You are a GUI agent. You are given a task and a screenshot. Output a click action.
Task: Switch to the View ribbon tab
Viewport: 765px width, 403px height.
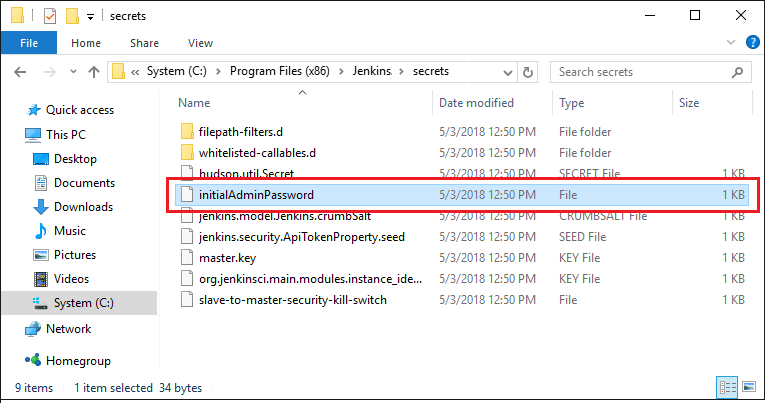[x=200, y=43]
